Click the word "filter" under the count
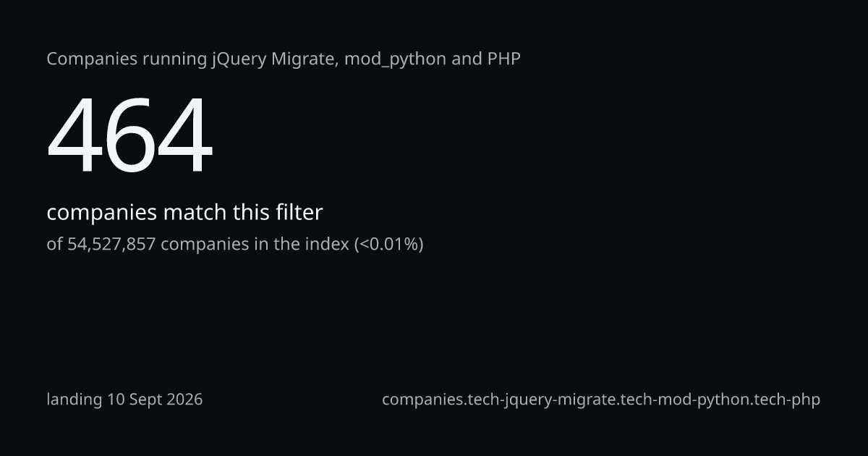 (299, 212)
